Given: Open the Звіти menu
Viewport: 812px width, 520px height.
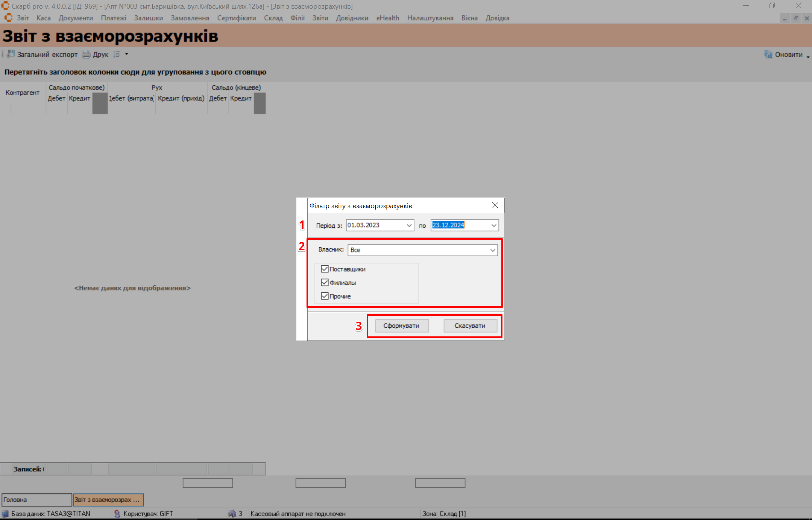Looking at the screenshot, I should [x=320, y=18].
